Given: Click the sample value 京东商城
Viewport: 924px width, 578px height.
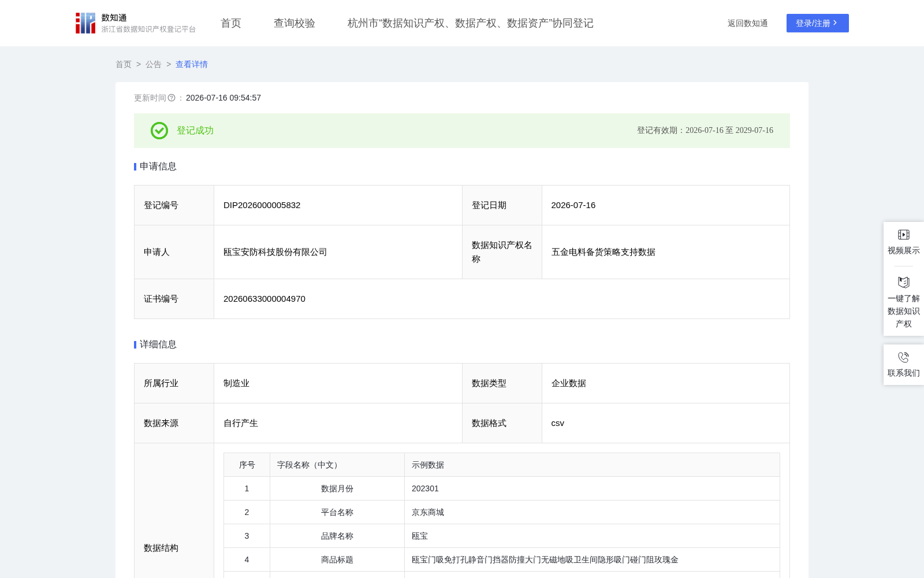Looking at the screenshot, I should [x=428, y=512].
